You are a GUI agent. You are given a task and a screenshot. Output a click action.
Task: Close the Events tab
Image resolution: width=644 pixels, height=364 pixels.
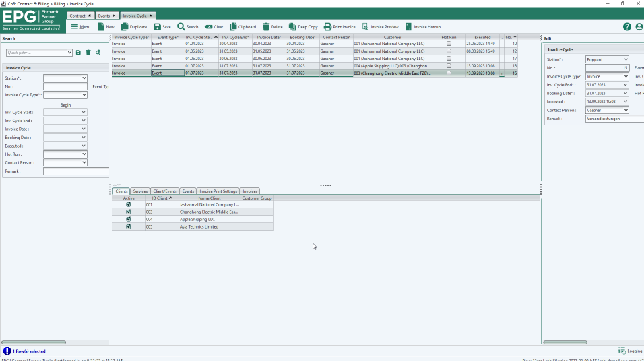114,16
